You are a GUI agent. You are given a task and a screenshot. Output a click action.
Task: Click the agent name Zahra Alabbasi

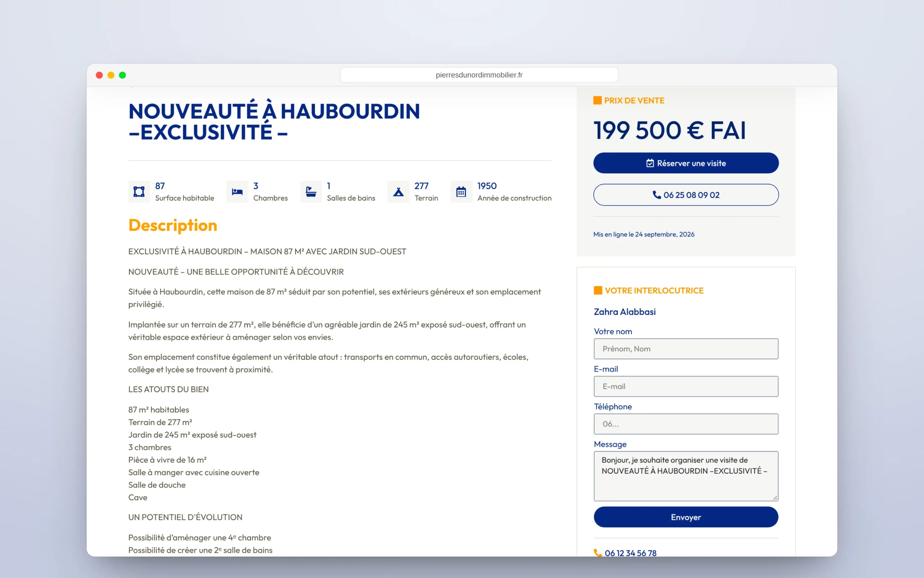(x=625, y=311)
